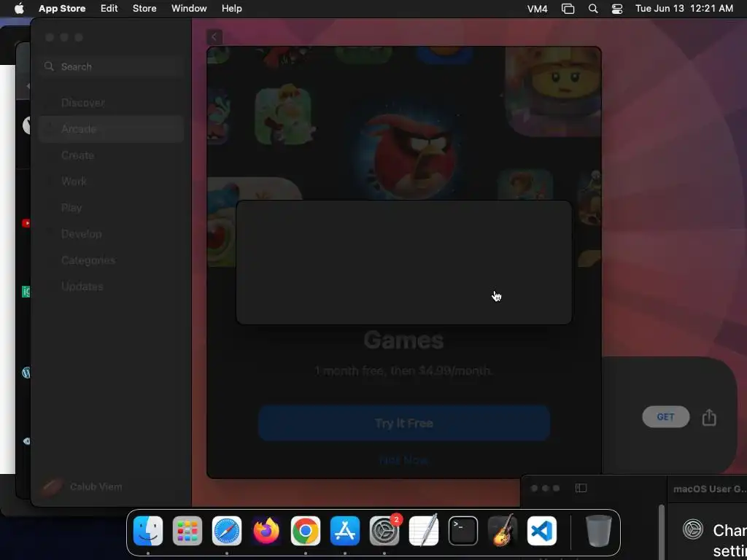Open Spotlight search in menu bar
The width and height of the screenshot is (747, 560).
(x=593, y=9)
